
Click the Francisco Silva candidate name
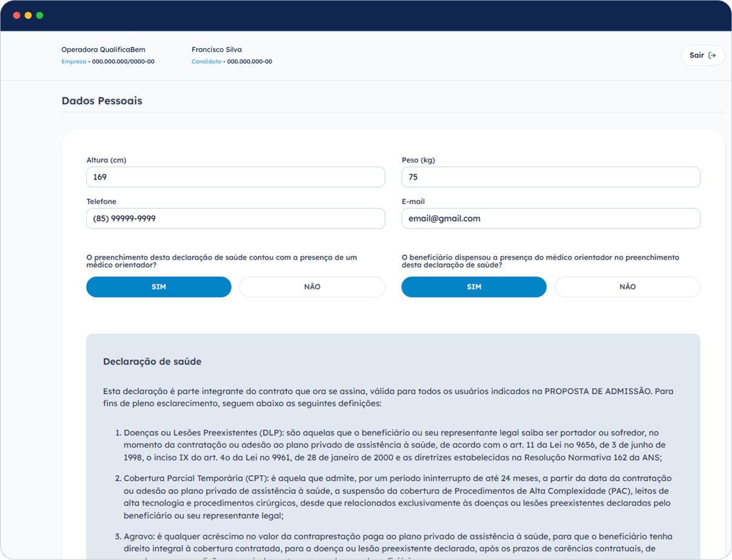pos(216,50)
